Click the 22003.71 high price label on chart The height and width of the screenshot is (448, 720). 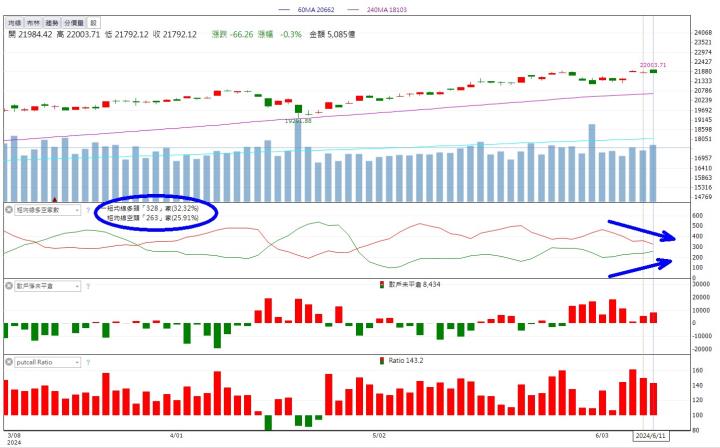pos(653,65)
